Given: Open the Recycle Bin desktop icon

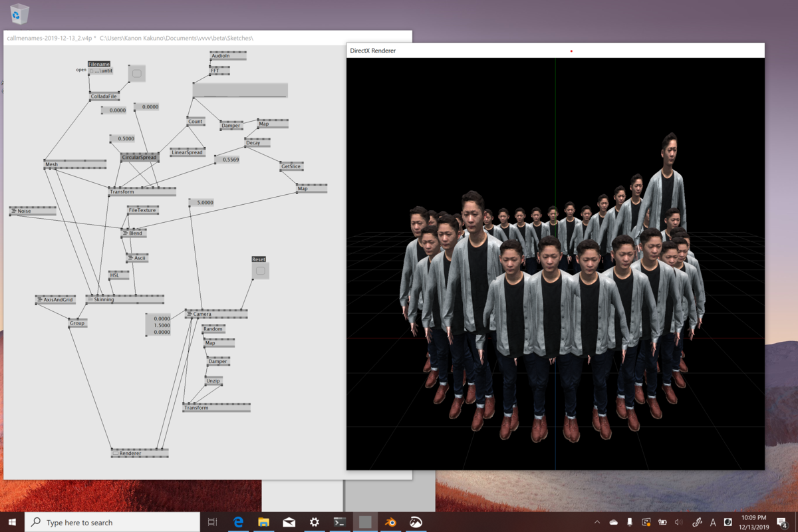Looking at the screenshot, I should click(20, 13).
